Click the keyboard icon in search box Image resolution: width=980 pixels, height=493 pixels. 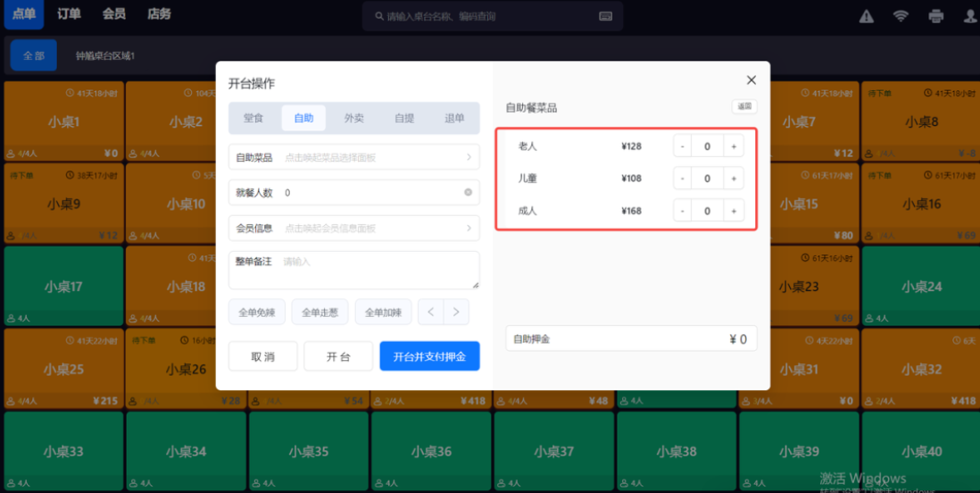click(x=605, y=16)
